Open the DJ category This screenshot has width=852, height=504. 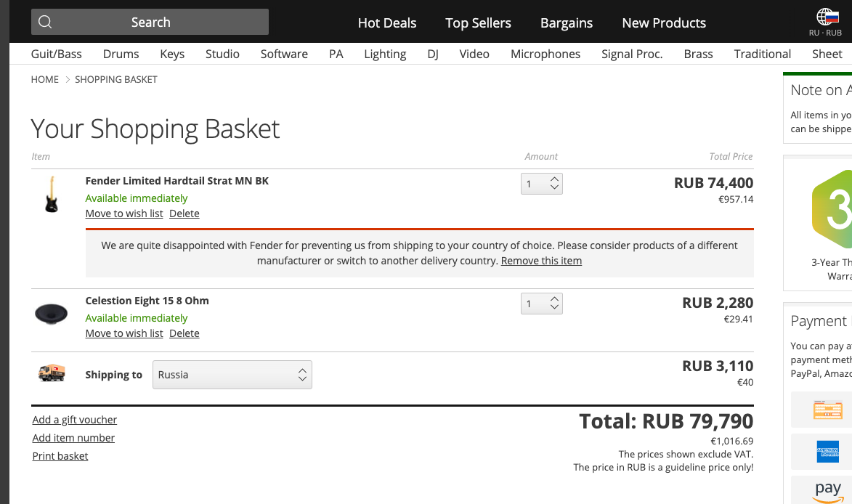(432, 54)
